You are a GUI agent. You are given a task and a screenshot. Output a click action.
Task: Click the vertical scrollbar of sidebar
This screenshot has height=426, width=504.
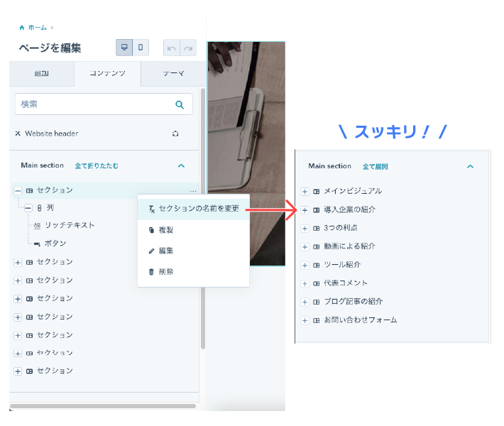[203, 219]
